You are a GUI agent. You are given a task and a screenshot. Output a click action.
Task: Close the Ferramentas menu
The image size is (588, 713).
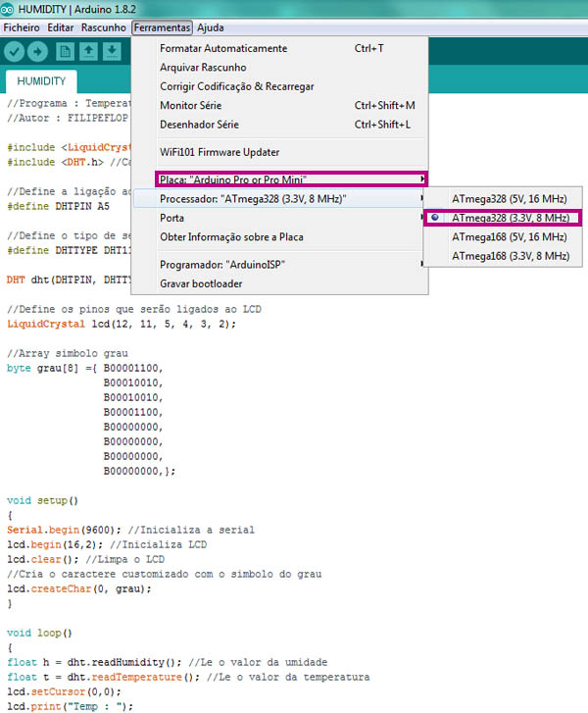163,27
